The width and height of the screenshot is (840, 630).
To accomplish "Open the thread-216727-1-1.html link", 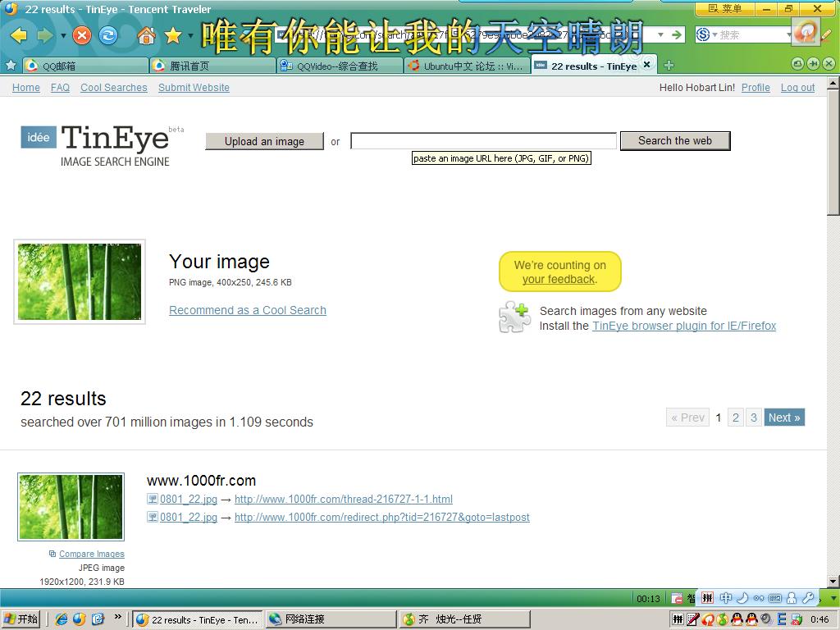I will coord(344,500).
